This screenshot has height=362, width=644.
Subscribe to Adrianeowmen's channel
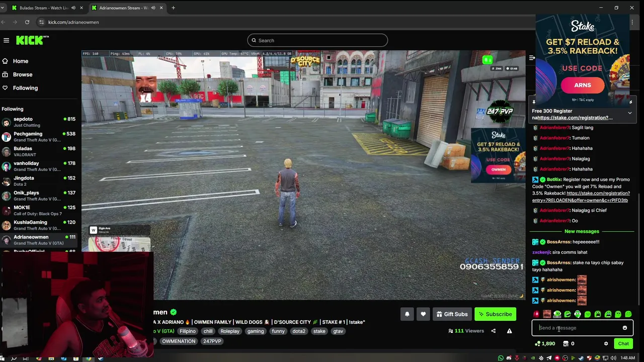[495, 314]
